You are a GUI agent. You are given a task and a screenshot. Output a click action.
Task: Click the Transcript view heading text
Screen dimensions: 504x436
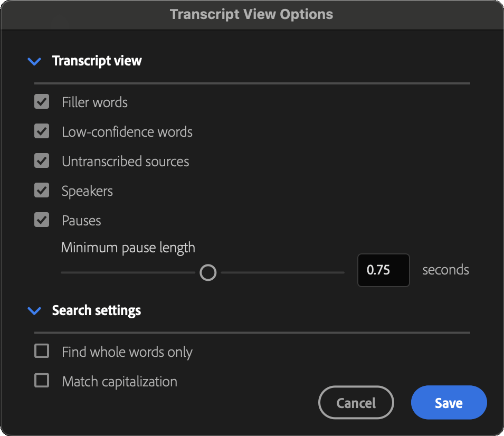(x=97, y=61)
